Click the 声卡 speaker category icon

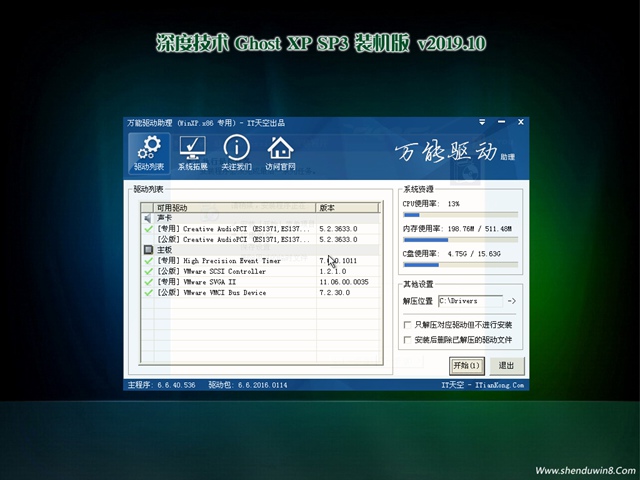tap(148, 218)
